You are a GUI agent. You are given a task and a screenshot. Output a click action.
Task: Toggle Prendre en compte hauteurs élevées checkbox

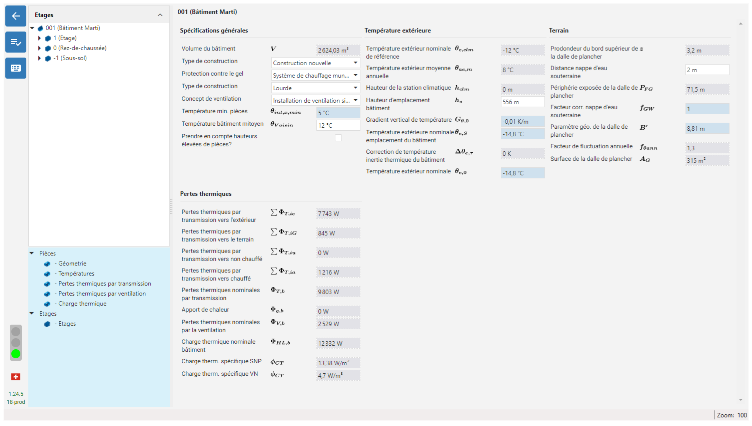[338, 138]
